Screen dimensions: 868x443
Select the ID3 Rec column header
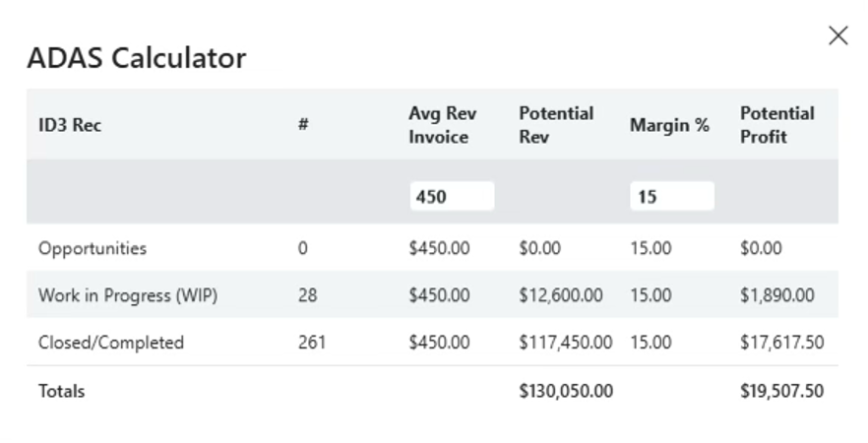tap(70, 125)
